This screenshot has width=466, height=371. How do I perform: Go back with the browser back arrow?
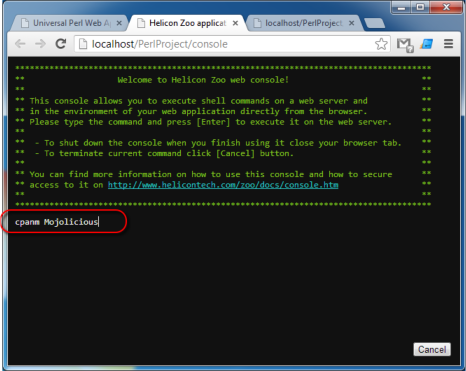click(x=20, y=44)
